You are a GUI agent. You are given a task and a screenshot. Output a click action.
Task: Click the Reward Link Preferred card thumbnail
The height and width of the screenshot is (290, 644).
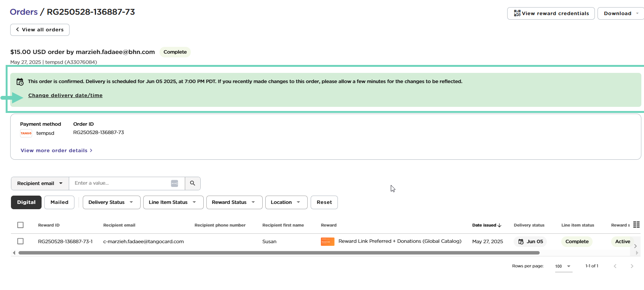click(x=327, y=242)
